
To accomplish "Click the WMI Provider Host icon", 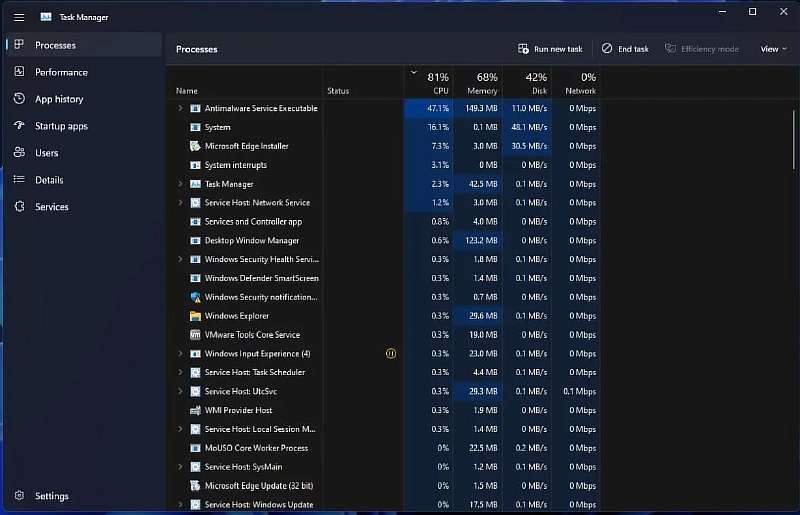I will (195, 410).
